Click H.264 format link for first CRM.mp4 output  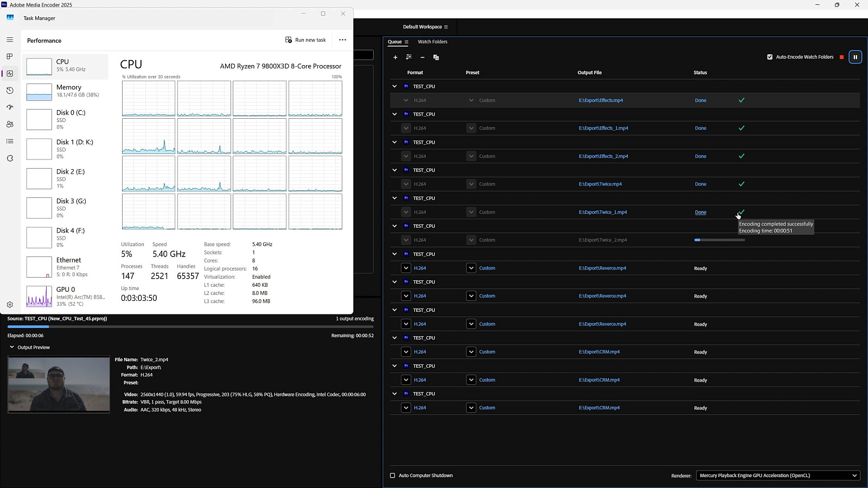coord(419,352)
